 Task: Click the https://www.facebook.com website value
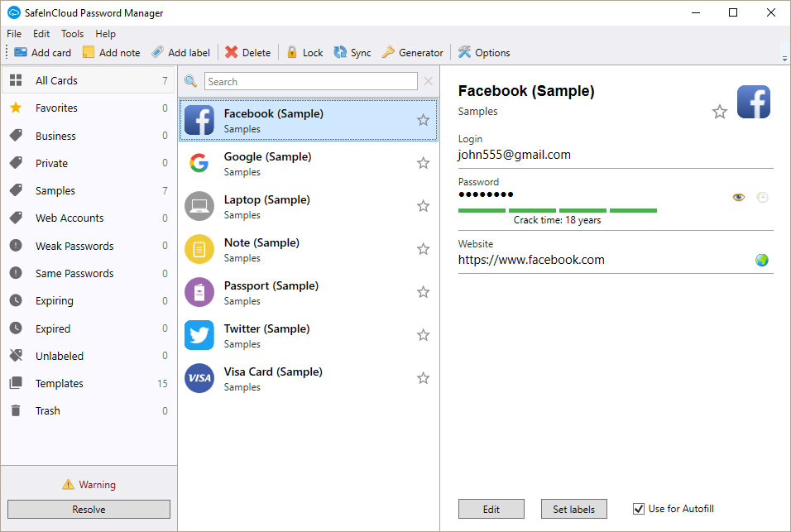pyautogui.click(x=531, y=260)
